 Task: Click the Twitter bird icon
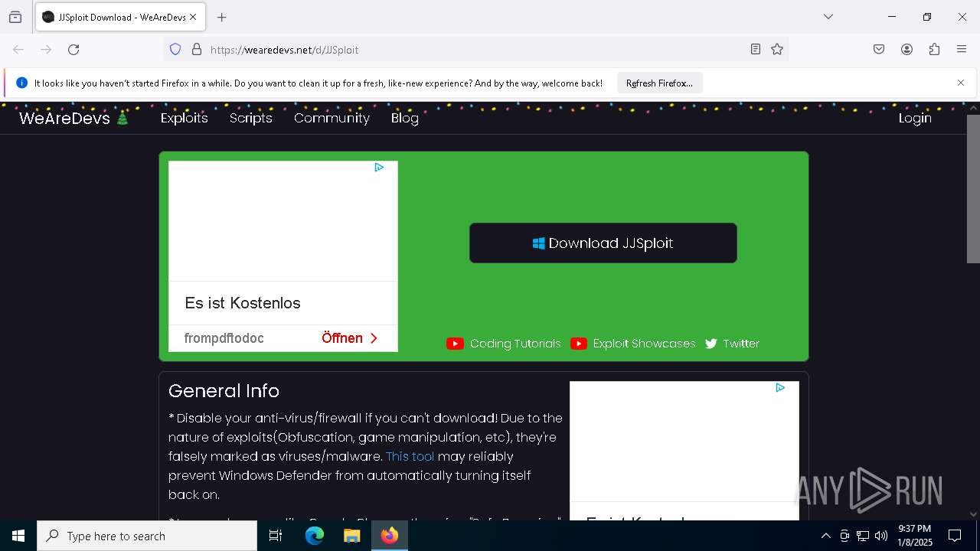[x=711, y=344]
